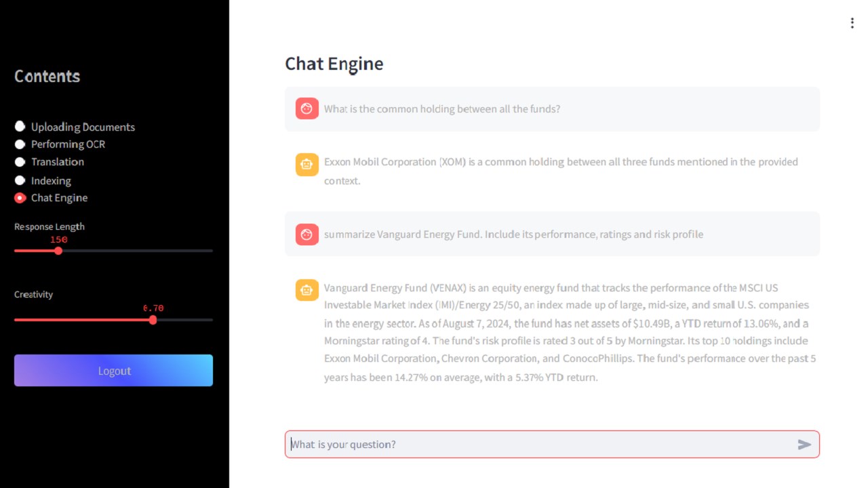Click bot avatar on Vanguard Energy Fund summary
The image size is (868, 488).
tap(307, 290)
